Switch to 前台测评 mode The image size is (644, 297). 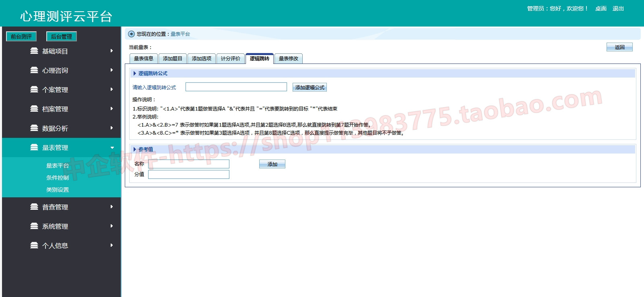(21, 37)
